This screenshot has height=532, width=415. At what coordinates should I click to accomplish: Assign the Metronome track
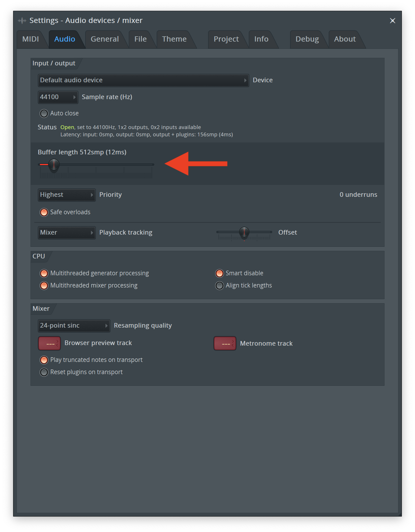[x=225, y=343]
